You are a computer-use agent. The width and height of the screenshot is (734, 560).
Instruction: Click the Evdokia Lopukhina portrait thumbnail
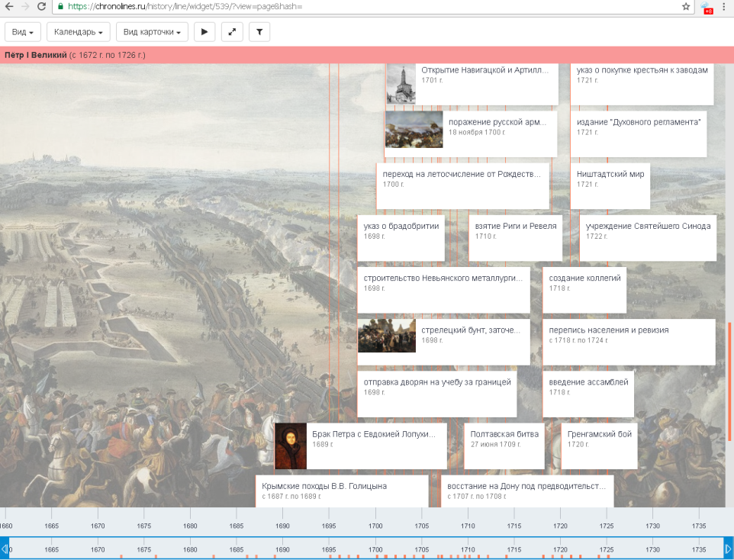[x=291, y=446]
